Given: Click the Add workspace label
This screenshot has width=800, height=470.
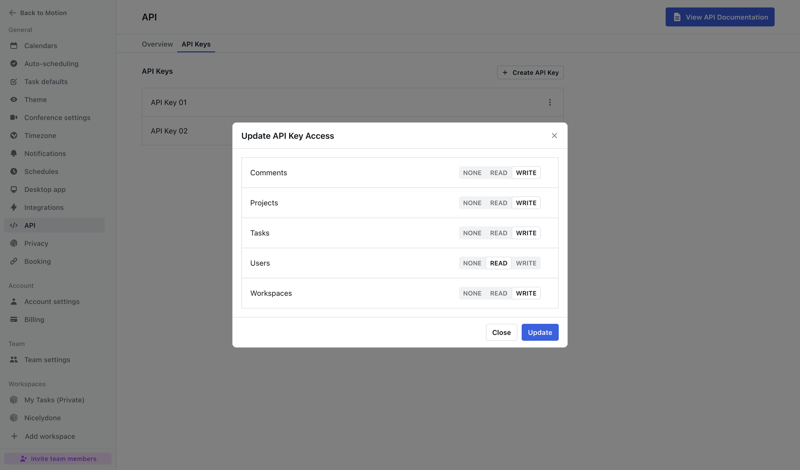Looking at the screenshot, I should [50, 436].
